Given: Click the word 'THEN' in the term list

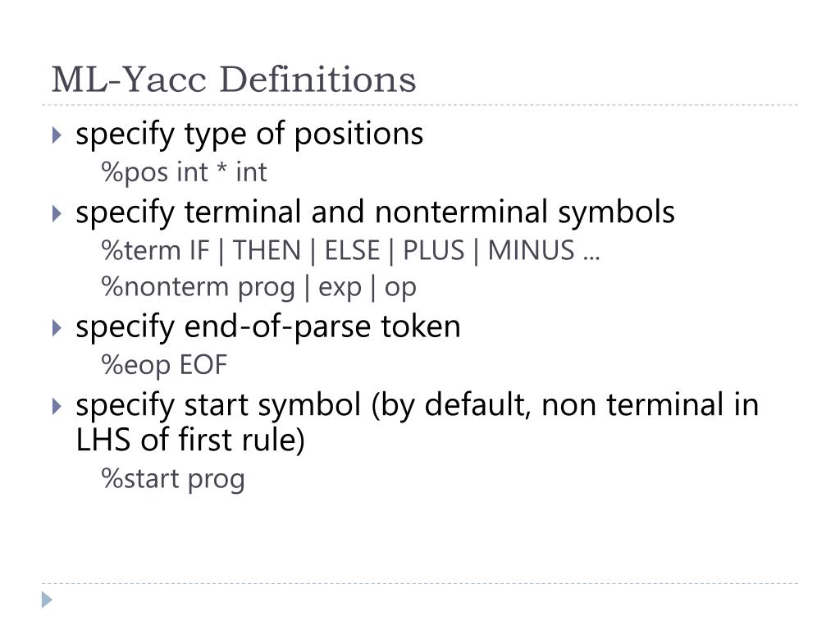Looking at the screenshot, I should click(x=267, y=251).
